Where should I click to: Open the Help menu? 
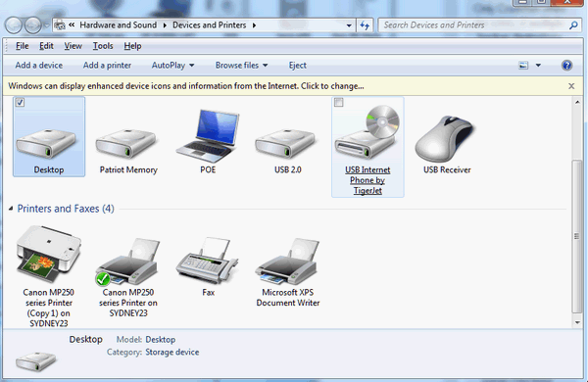point(132,46)
